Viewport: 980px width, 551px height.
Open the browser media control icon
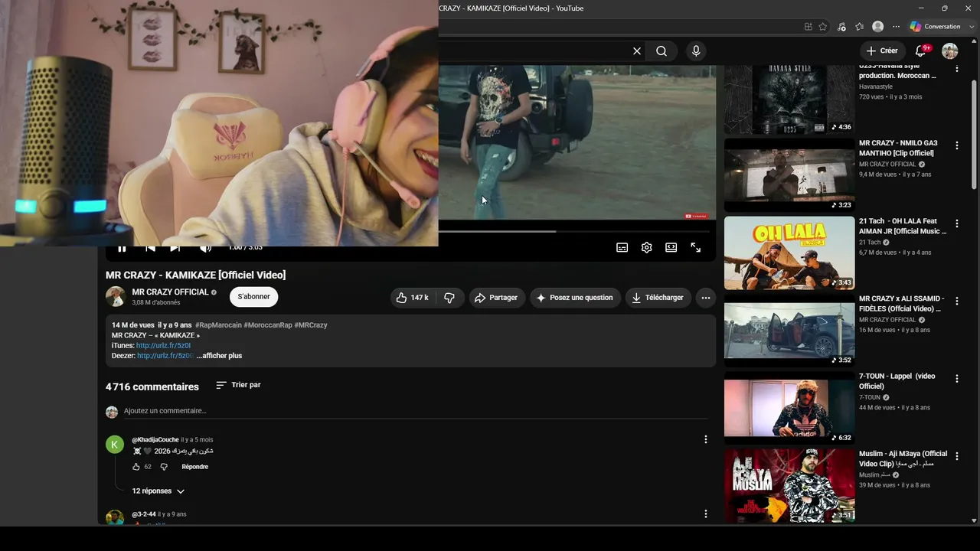tap(841, 27)
